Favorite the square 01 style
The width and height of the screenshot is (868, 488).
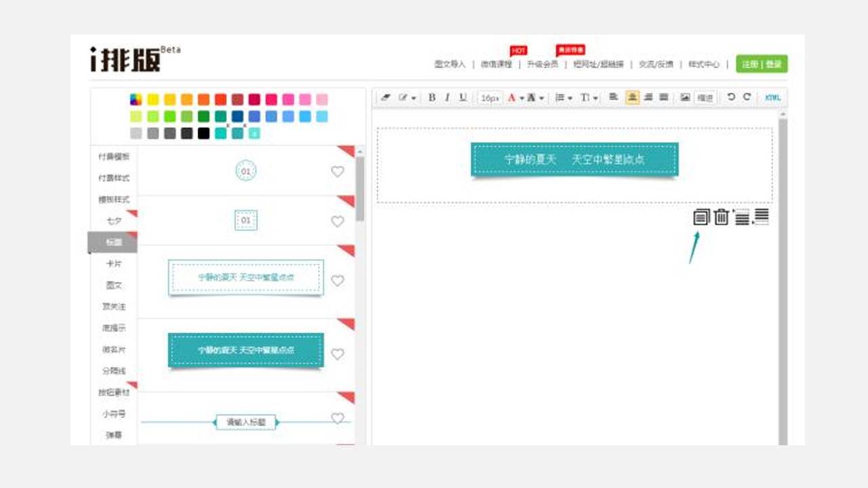[338, 221]
